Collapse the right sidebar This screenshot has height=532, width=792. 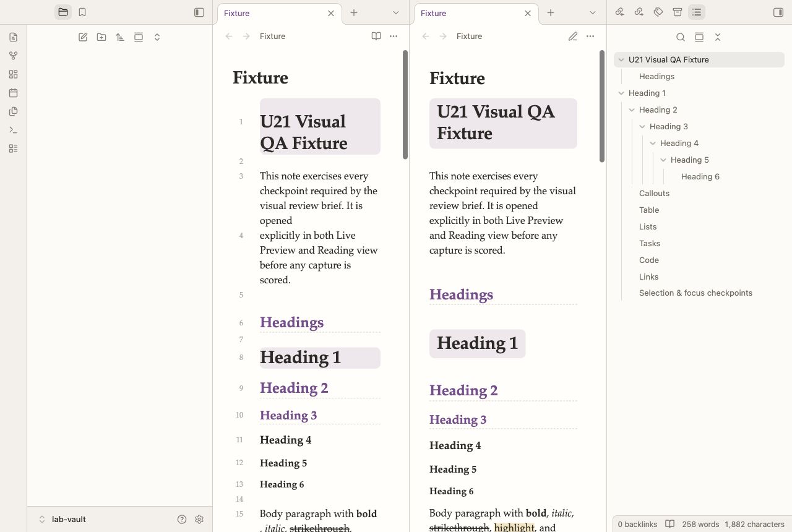tap(778, 12)
